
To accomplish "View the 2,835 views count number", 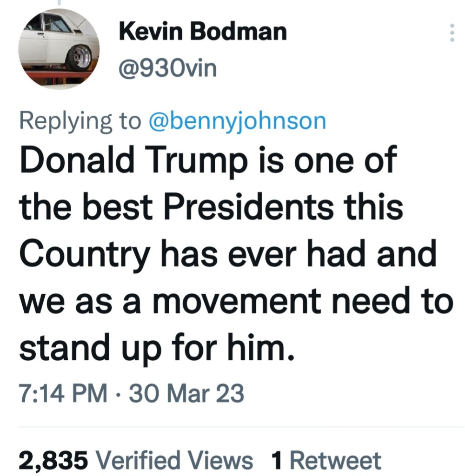I will [x=53, y=460].
